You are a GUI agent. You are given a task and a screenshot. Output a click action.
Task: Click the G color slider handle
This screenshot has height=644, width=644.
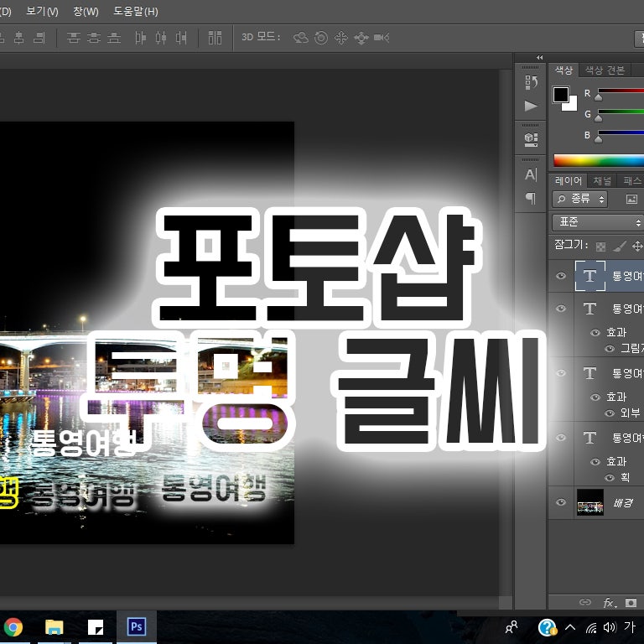coord(599,118)
